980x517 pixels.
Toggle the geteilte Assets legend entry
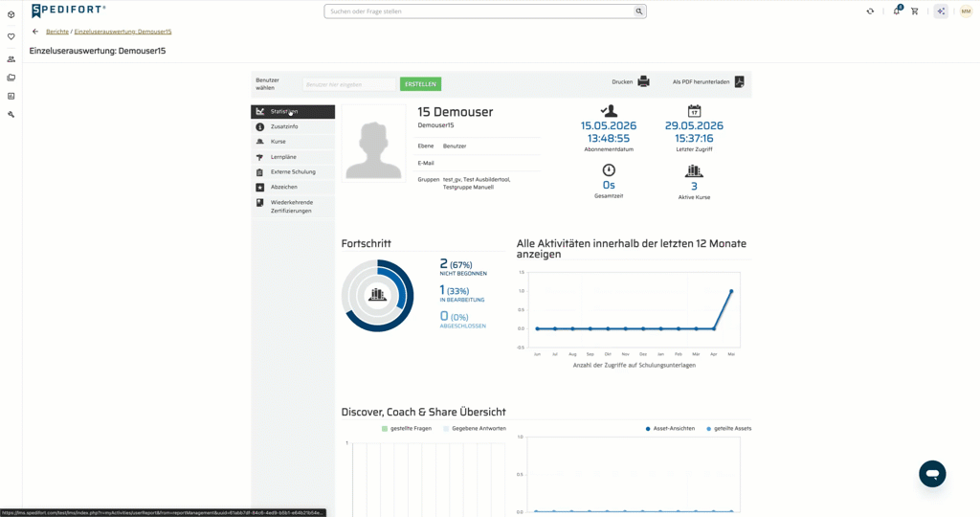tap(728, 428)
